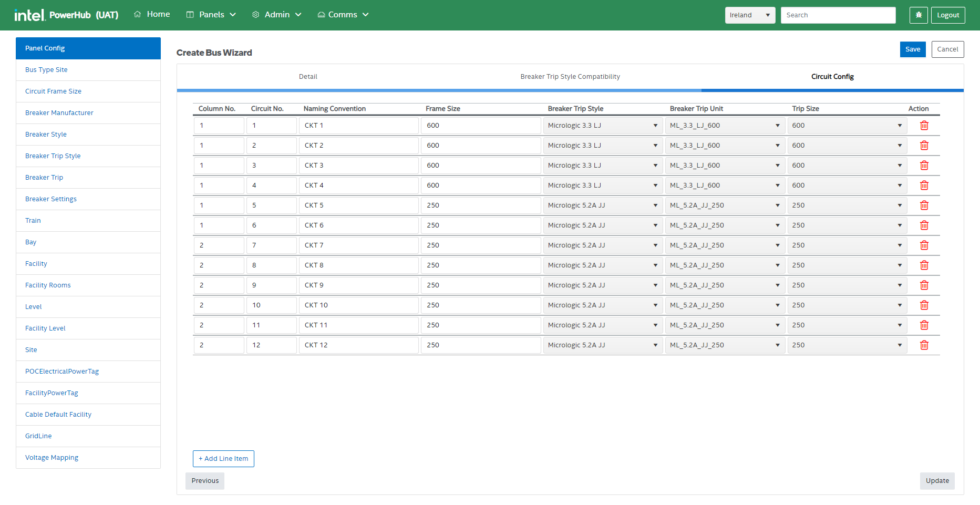Open Trip Size dropdown for CKT 6
Screen dimensions: 980x505
point(847,225)
